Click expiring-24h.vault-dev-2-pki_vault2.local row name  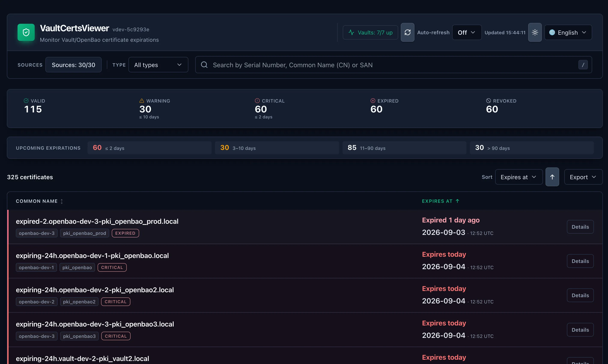tap(82, 358)
